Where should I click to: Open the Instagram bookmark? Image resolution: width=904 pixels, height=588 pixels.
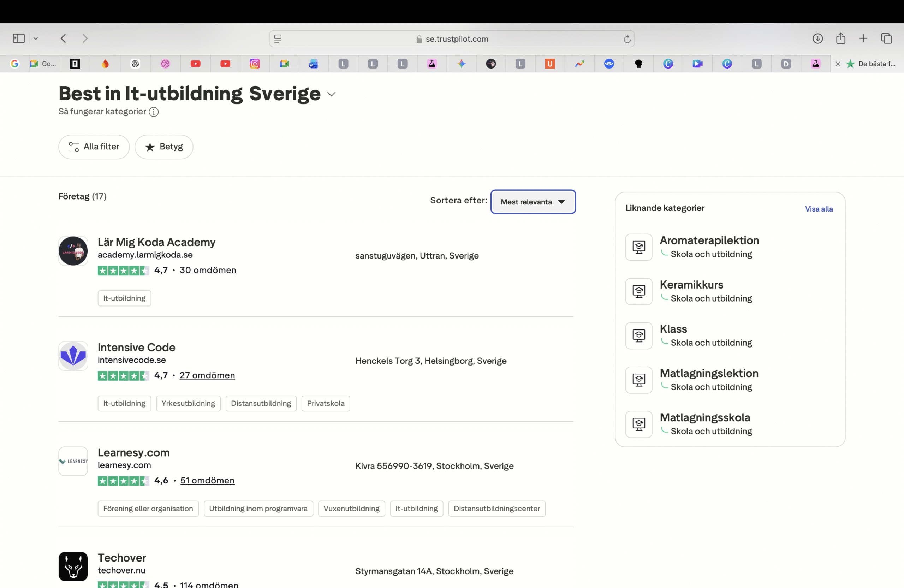(x=255, y=64)
